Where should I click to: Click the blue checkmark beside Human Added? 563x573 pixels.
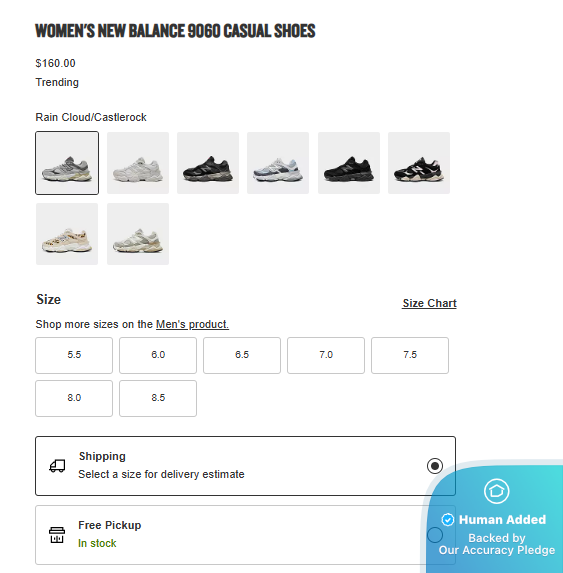(448, 519)
